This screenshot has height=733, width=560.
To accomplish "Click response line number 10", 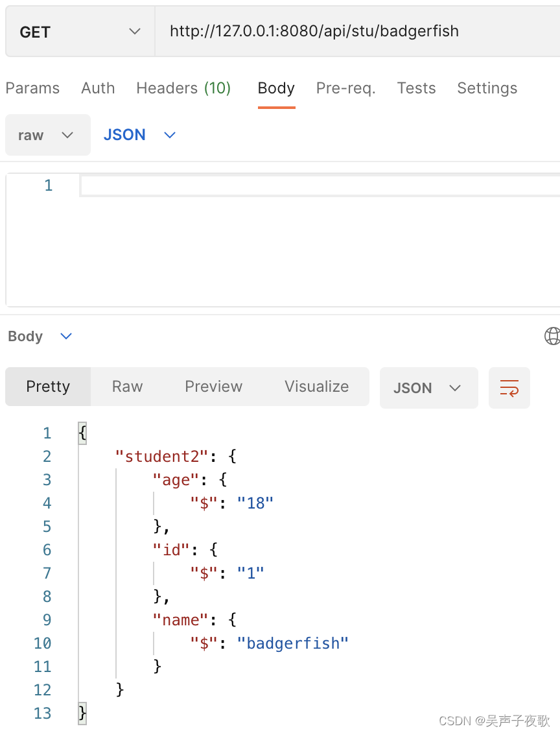I will click(x=43, y=643).
